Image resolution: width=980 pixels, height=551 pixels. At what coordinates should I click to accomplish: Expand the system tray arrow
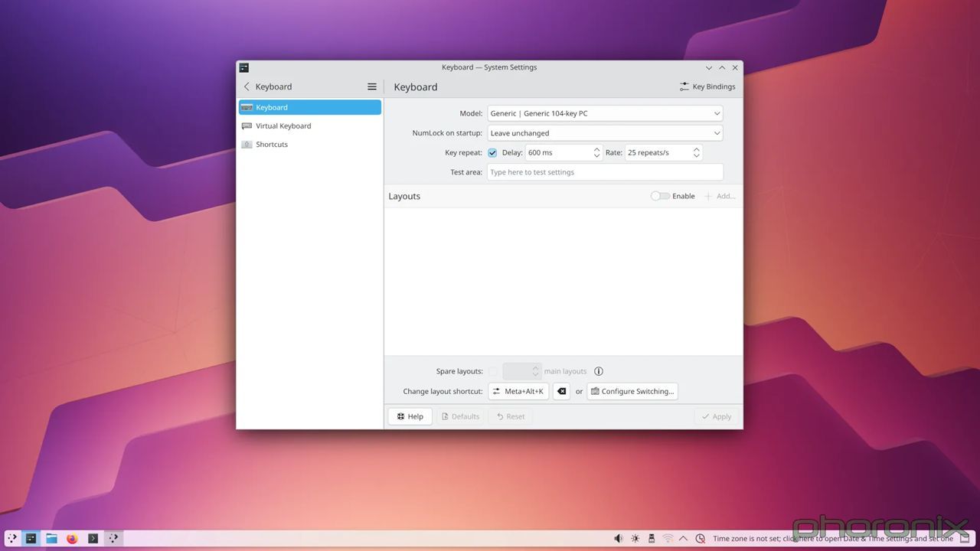[x=684, y=538]
